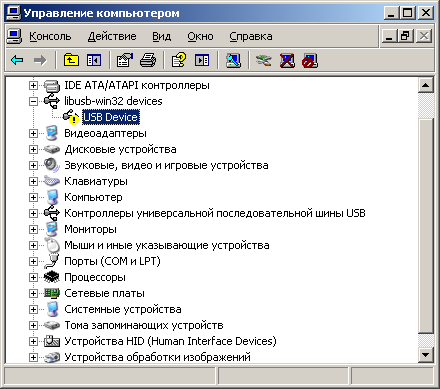Restore the inner console child window
This screenshot has height=389, width=440.
tap(406, 36)
